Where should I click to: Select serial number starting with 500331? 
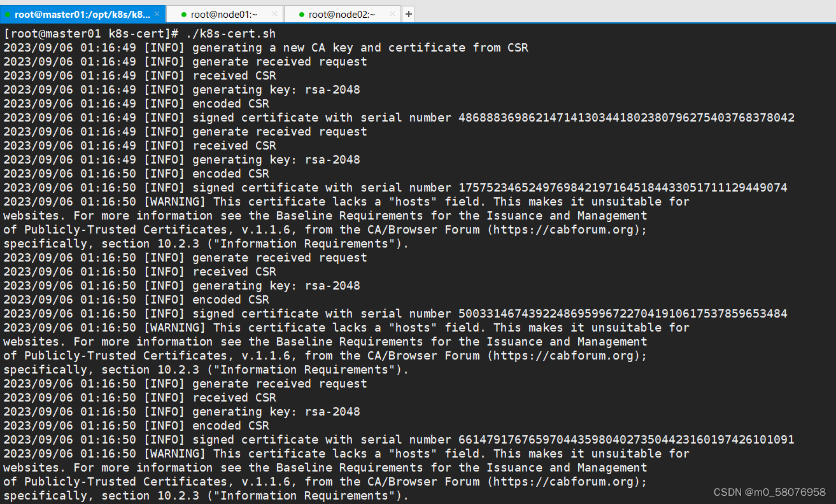click(x=623, y=314)
